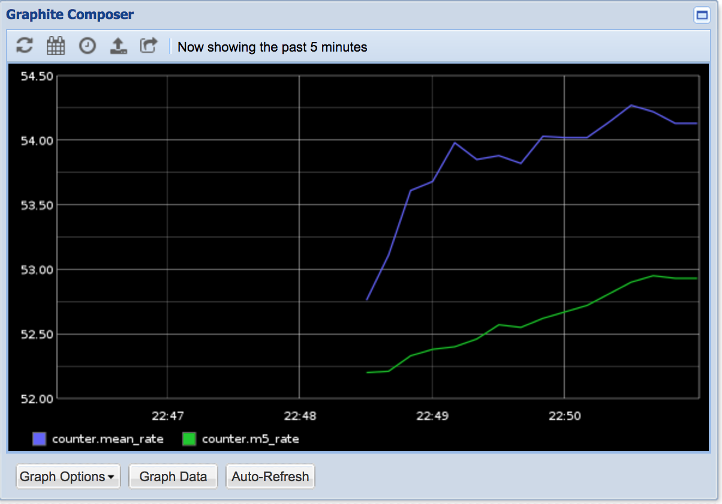Click the 'Now showing the past 5 minutes' text
722x504 pixels.
(272, 47)
